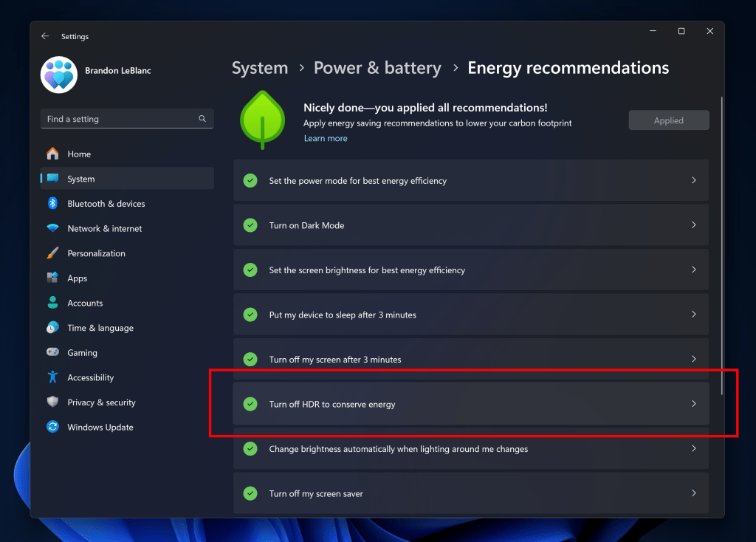
Task: Click the checkmark beside Turn off my screen saver
Action: tap(250, 493)
